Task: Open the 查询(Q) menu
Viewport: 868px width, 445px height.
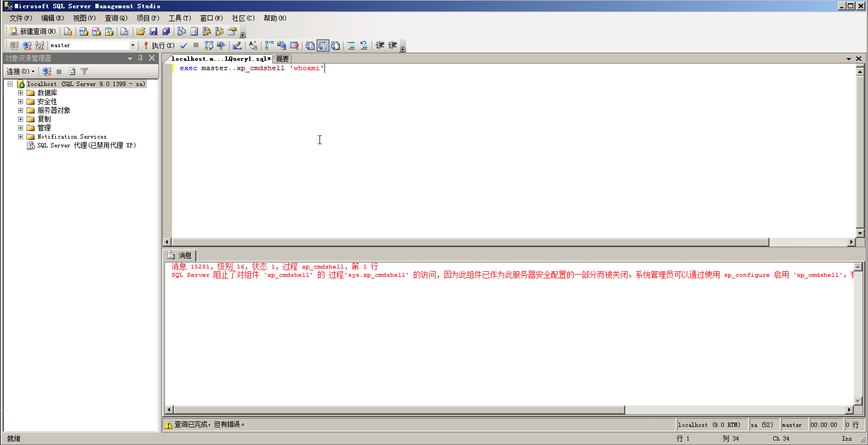Action: (116, 18)
